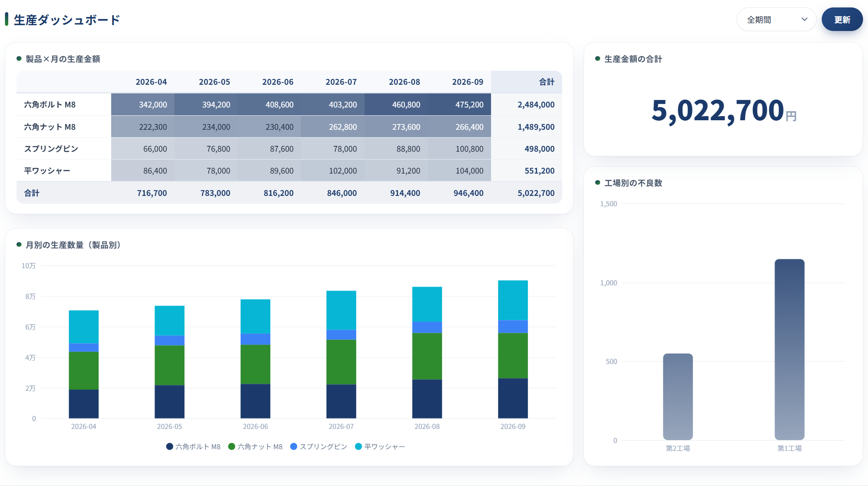Click the 更新 refresh button

[x=842, y=19]
